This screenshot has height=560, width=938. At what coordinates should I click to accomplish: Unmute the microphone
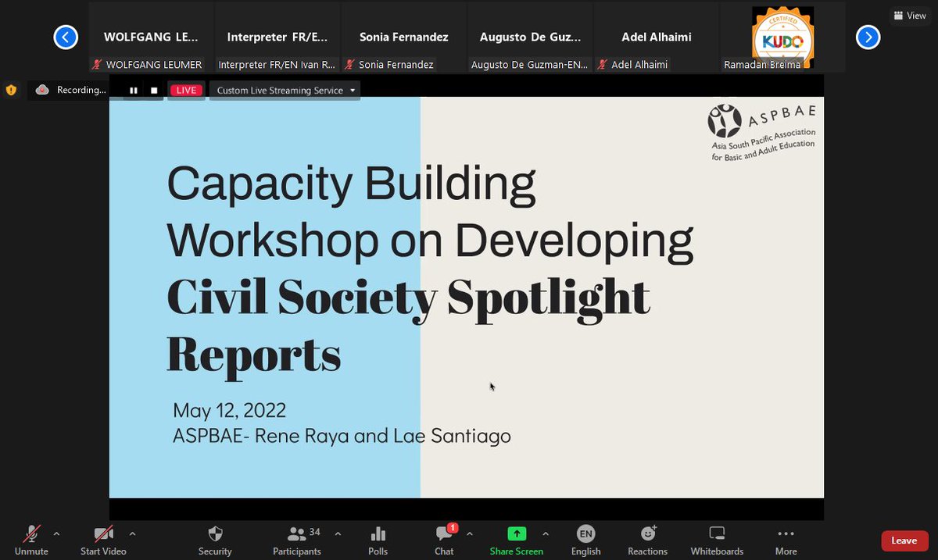[31, 540]
